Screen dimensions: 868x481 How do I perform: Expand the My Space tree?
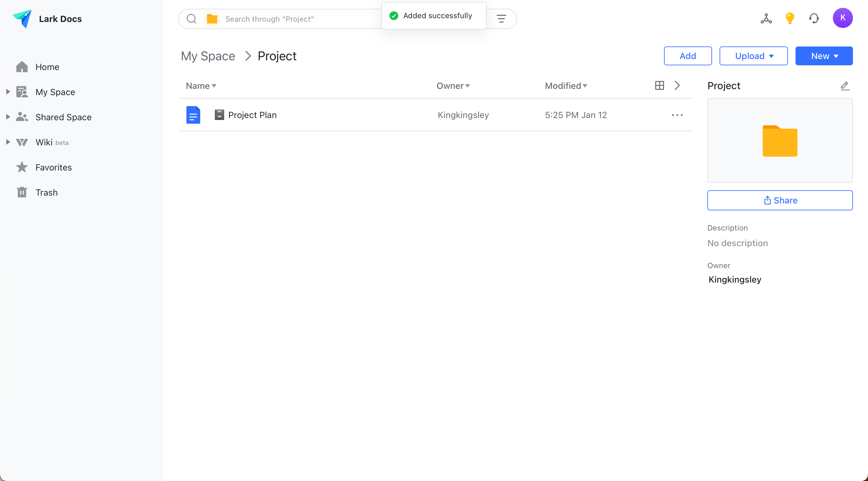point(8,91)
